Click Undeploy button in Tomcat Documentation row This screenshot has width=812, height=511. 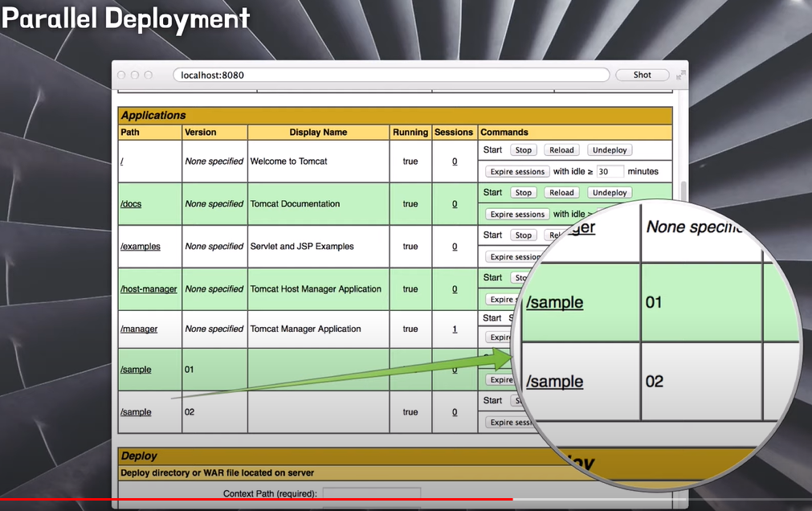610,192
